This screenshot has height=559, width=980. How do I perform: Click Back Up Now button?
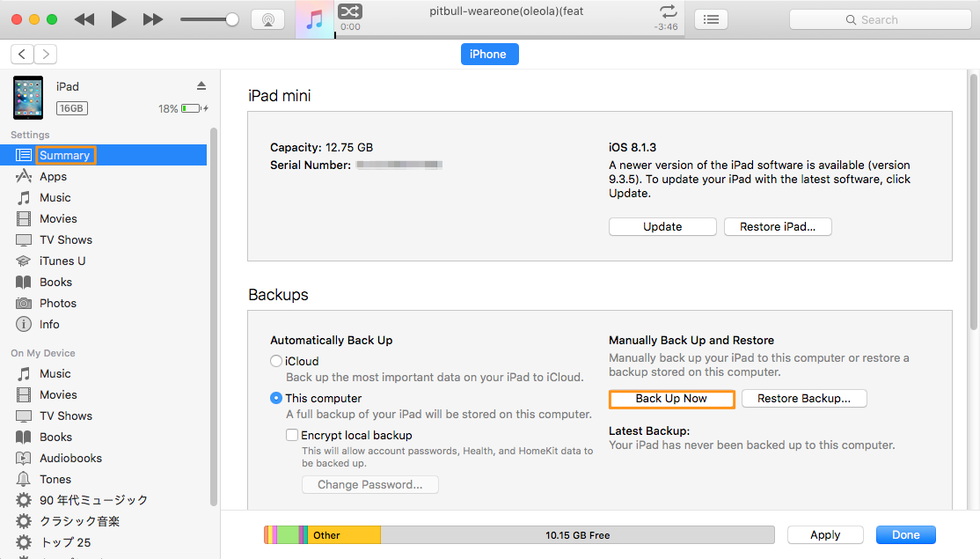(672, 399)
